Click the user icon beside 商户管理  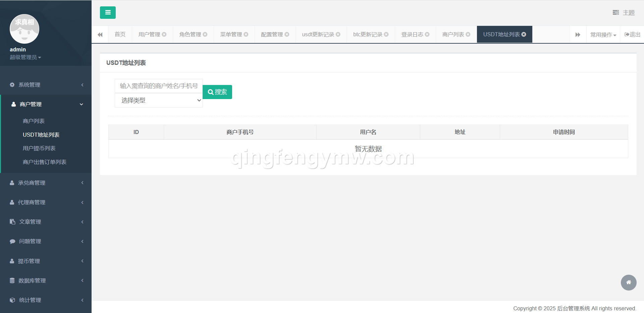13,104
